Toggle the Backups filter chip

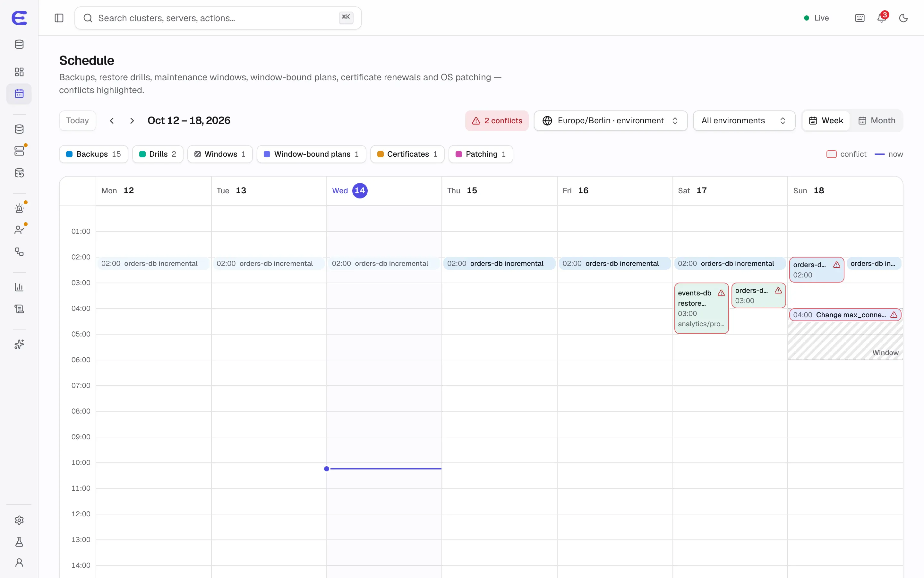pos(94,154)
